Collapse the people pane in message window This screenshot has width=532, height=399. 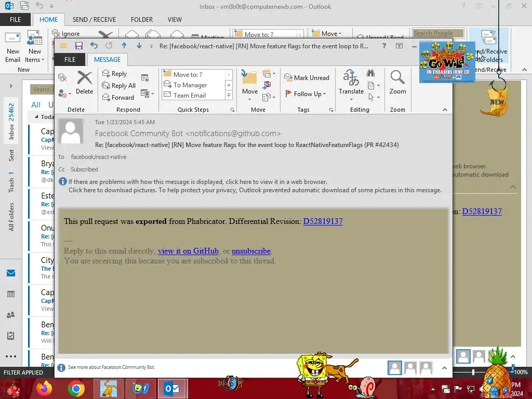pyautogui.click(x=444, y=368)
